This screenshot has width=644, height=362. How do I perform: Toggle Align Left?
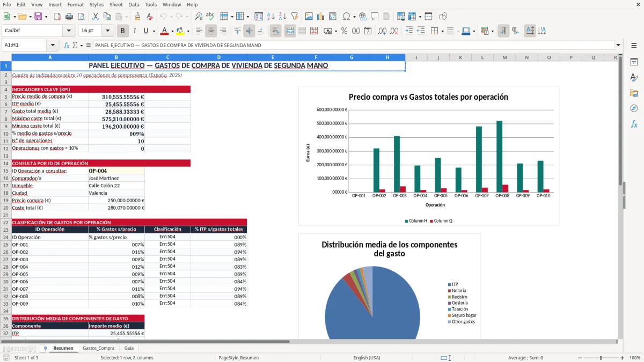[x=200, y=31]
